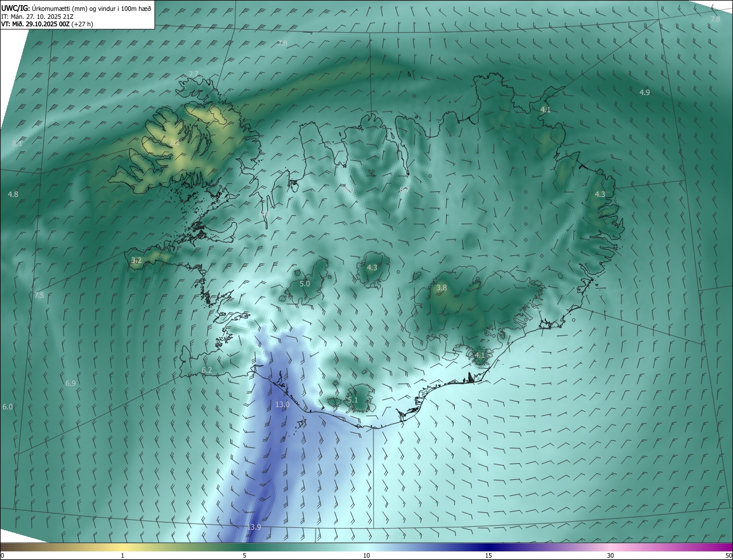Select the 8.1 value label
The image size is (733, 560).
click(17, 143)
